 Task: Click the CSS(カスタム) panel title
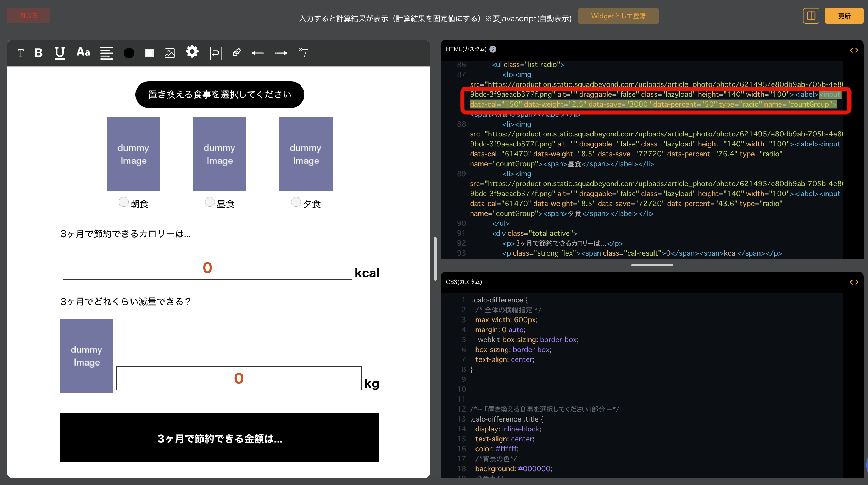(464, 282)
